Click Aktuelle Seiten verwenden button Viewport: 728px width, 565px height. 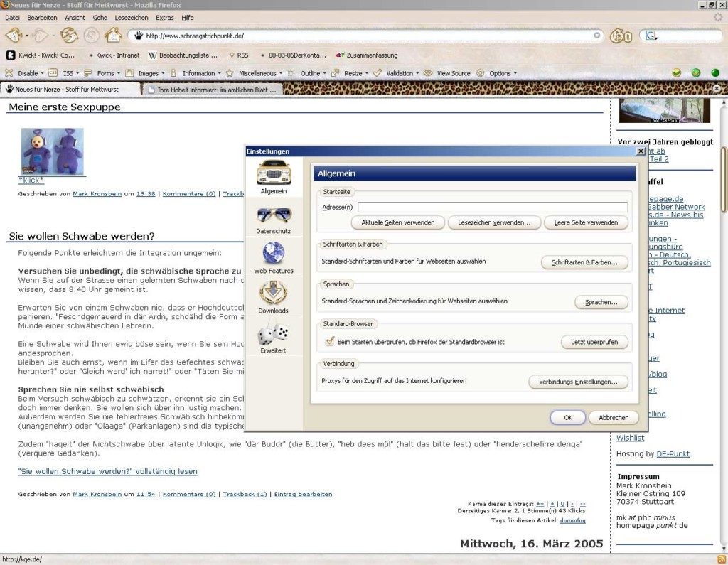398,222
